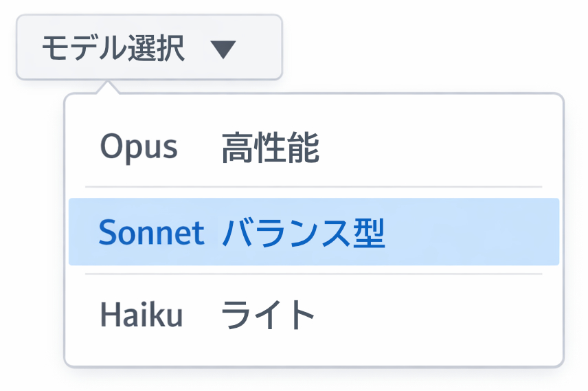Image resolution: width=588 pixels, height=391 pixels.
Task: Click the downward triangle arrow icon
Action: coord(223,49)
